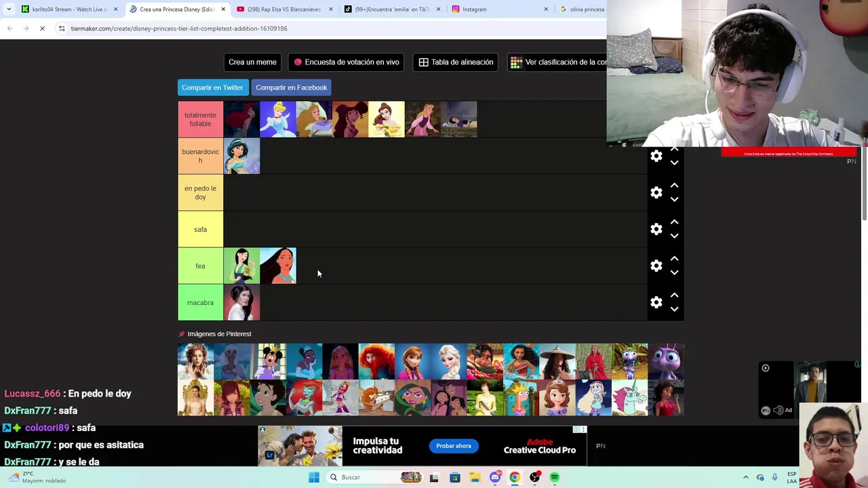Open Spotify from the taskbar
868x488 pixels.
[x=555, y=477]
